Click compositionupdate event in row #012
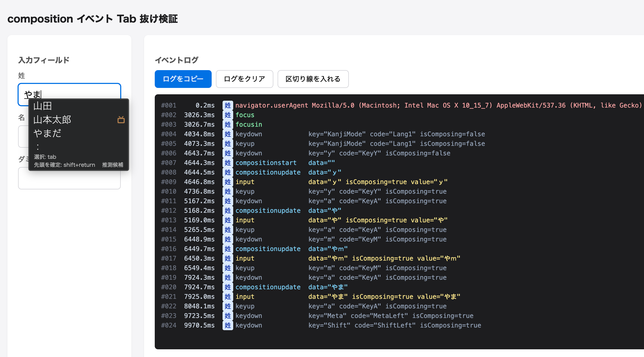 coord(268,211)
